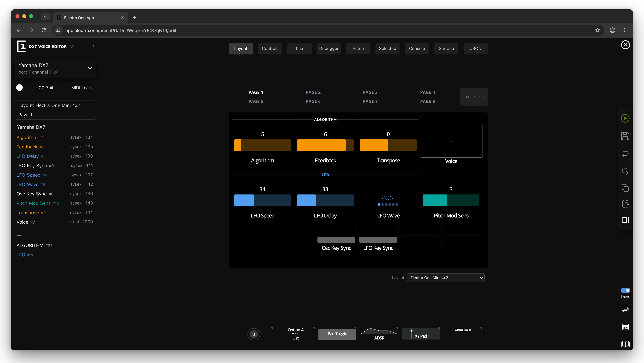Click the pencil icon next to DX7 VOICE EDITOR

pos(72,47)
